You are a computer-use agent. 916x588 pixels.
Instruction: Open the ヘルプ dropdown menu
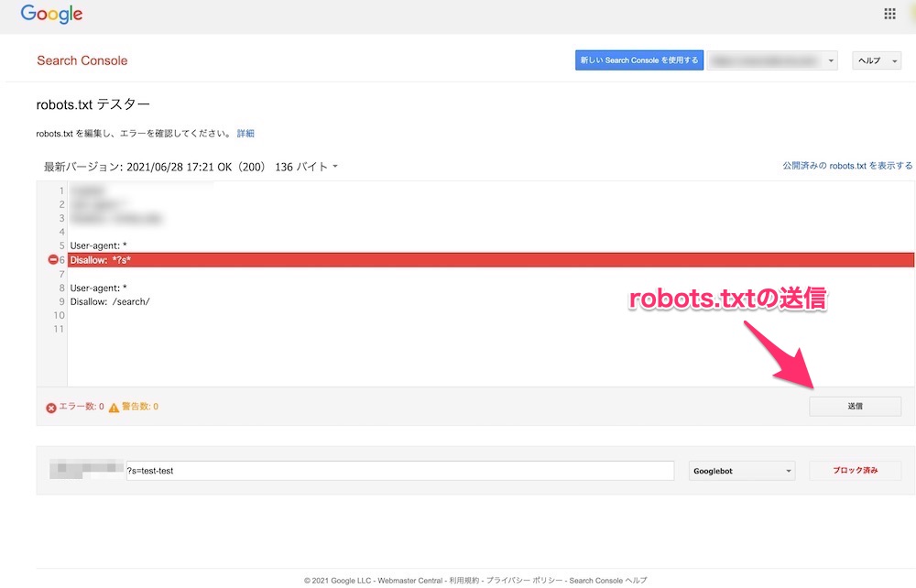[x=877, y=60]
